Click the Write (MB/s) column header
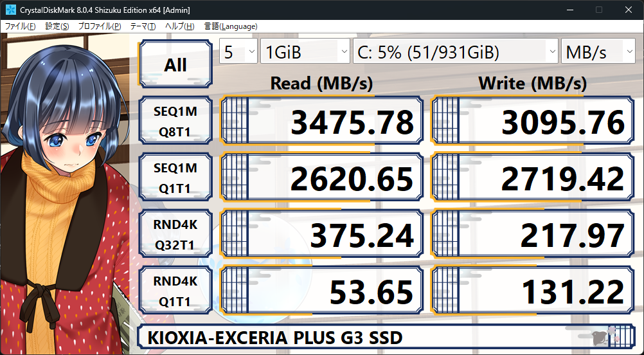 pyautogui.click(x=532, y=84)
